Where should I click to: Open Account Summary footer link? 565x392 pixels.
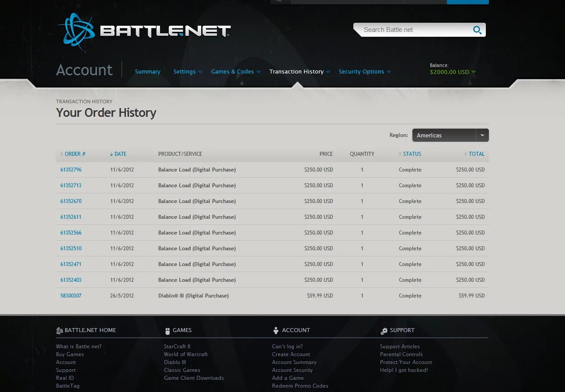pos(294,362)
